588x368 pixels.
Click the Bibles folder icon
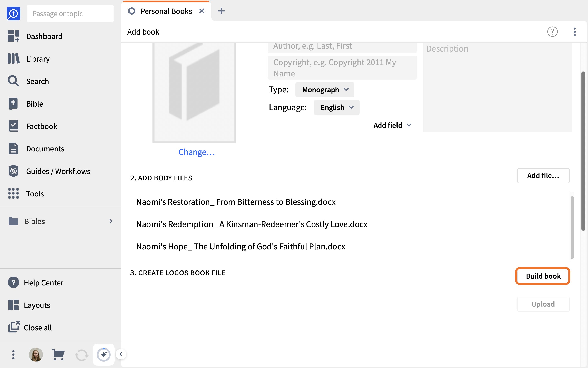pos(13,221)
